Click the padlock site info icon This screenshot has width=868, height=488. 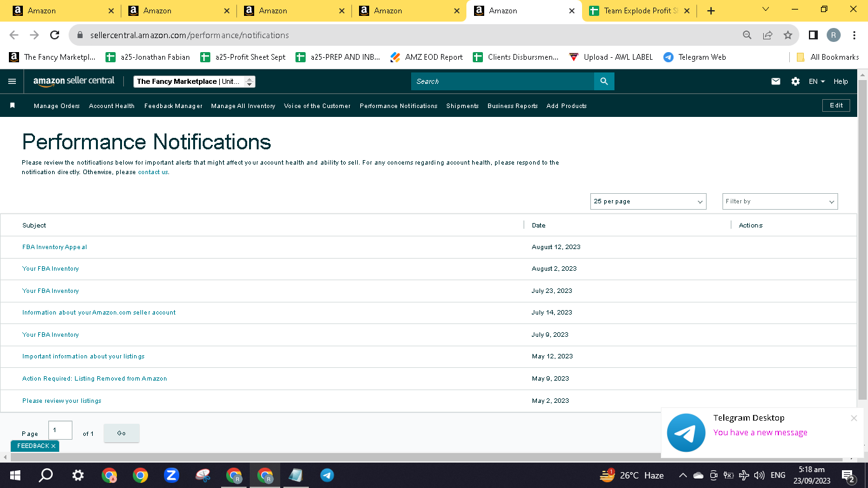(80, 35)
